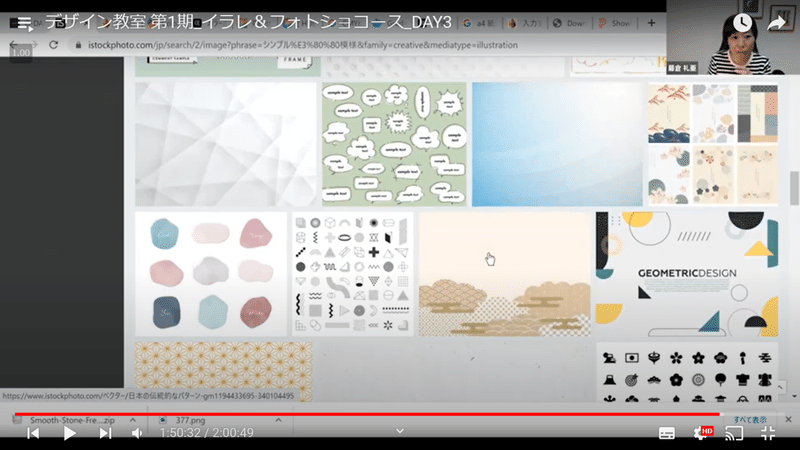Click the Share arrow icon
800x450 pixels.
[777, 22]
